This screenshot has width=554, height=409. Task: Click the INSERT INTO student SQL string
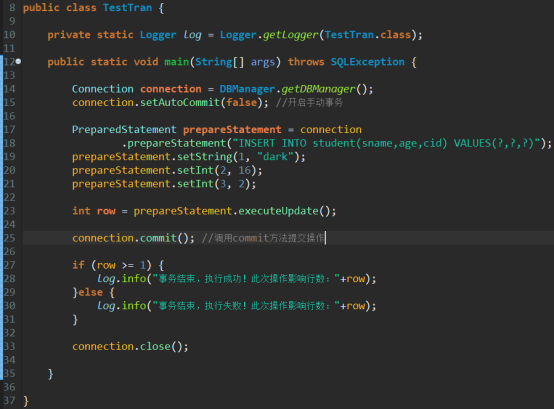(386, 143)
